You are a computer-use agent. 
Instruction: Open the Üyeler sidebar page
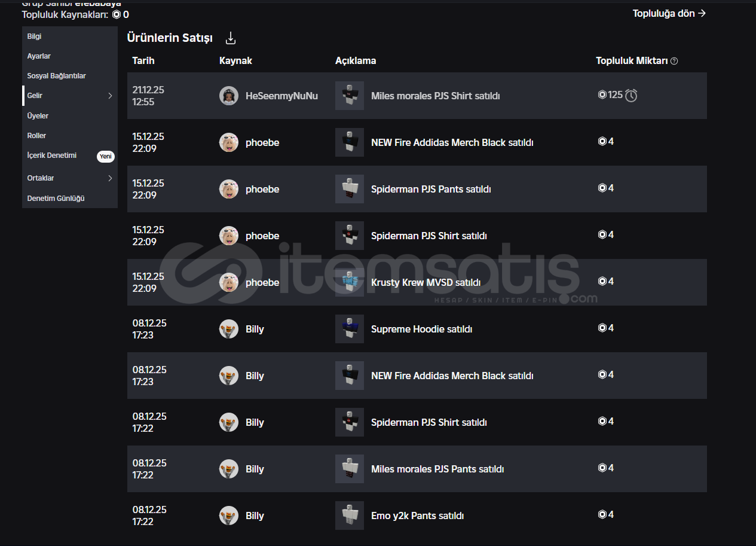pos(38,116)
